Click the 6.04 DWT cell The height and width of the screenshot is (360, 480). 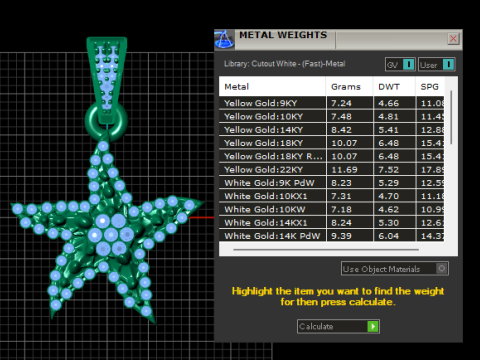click(x=395, y=236)
